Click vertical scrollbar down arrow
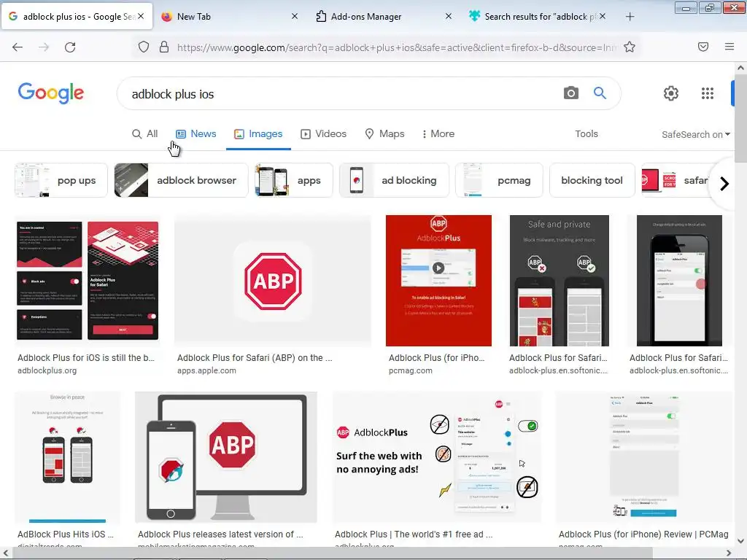 740,541
